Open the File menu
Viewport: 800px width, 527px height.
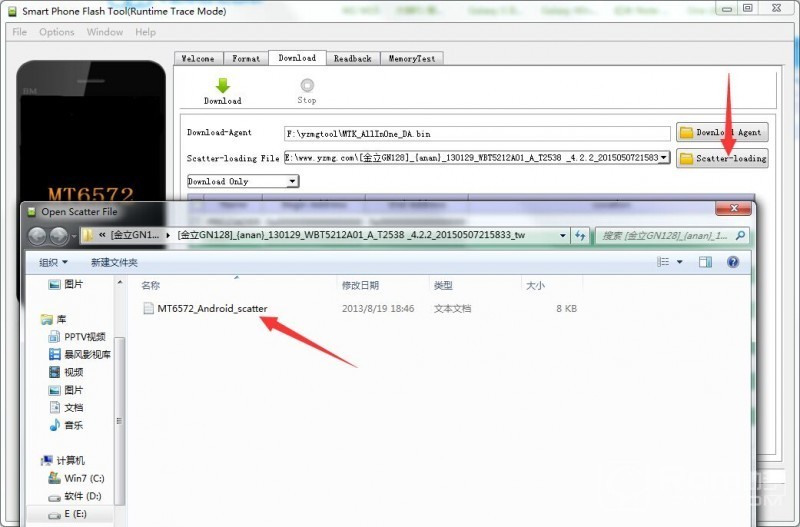click(19, 32)
